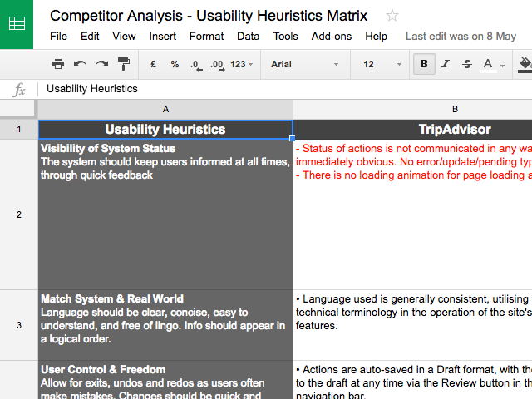Click the cell fill handle square

click(293, 139)
